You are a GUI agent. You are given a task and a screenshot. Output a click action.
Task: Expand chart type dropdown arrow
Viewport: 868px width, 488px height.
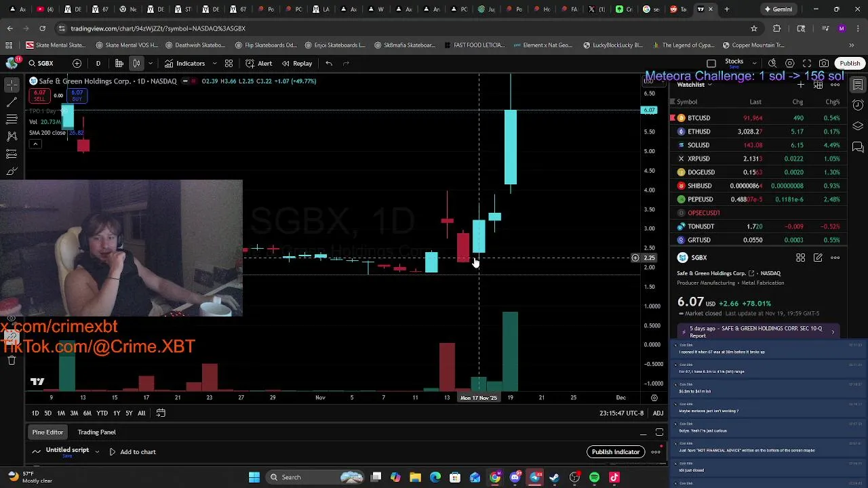[151, 63]
